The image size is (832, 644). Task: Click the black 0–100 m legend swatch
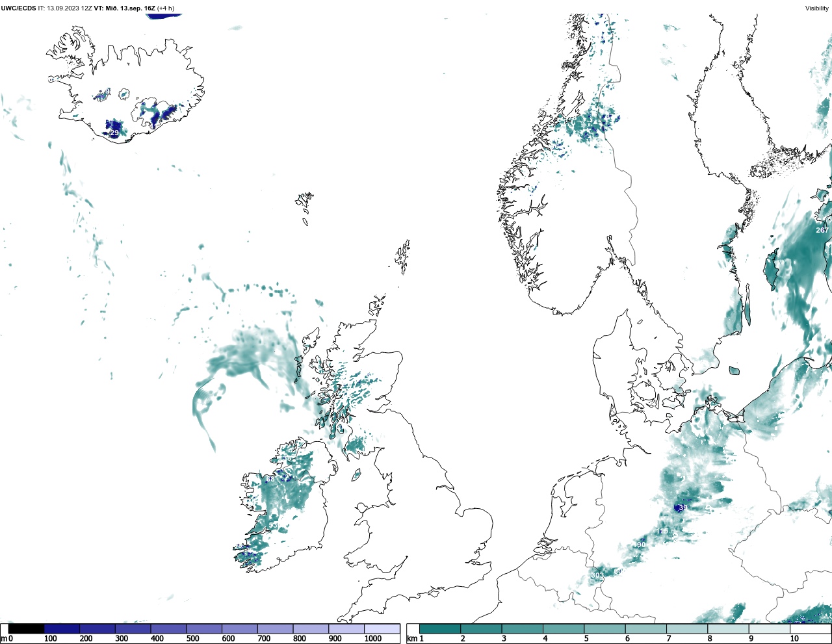pyautogui.click(x=27, y=628)
